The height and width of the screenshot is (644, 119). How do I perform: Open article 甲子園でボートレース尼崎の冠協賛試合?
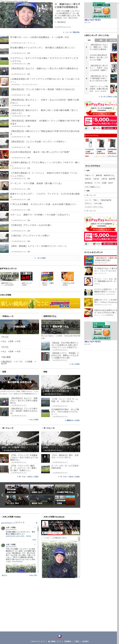tap(40, 37)
